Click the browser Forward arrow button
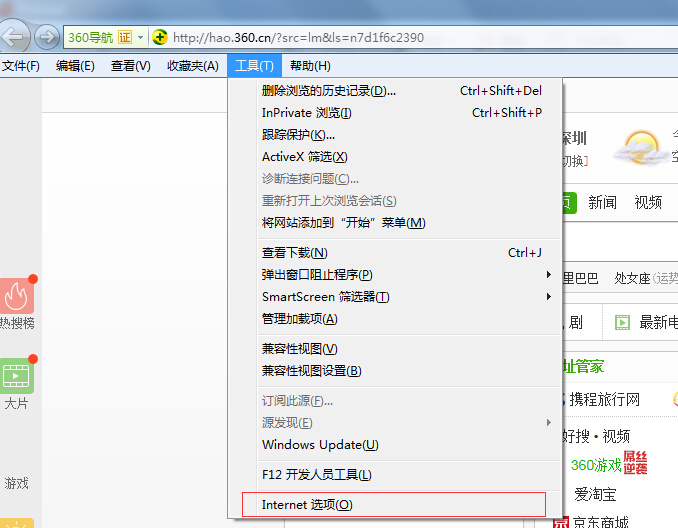Viewport: 678px width, 528px height. pos(47,38)
